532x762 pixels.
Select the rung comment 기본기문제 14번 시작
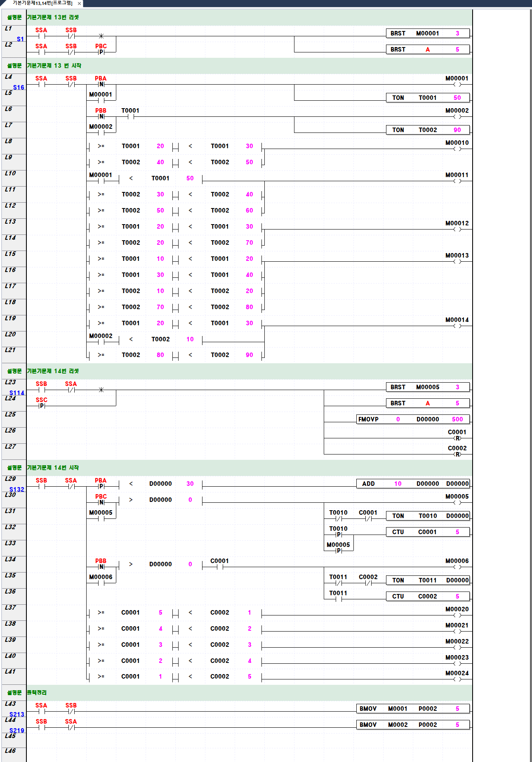[53, 468]
